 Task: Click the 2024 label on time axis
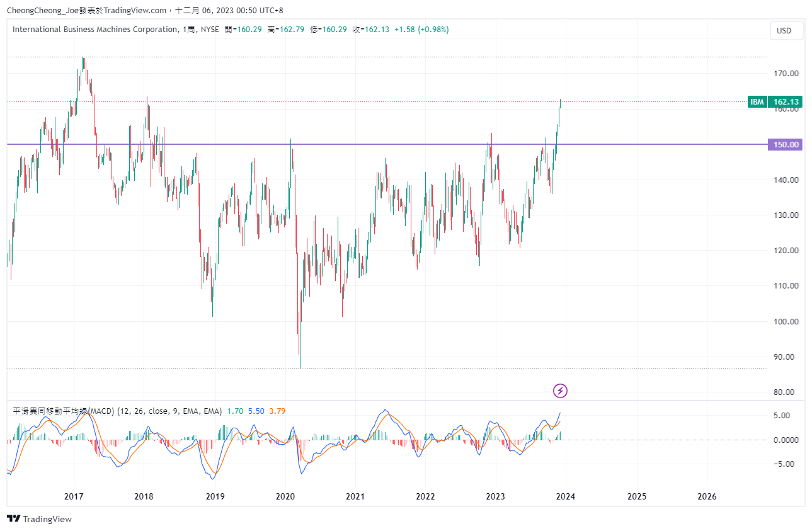[x=566, y=496]
